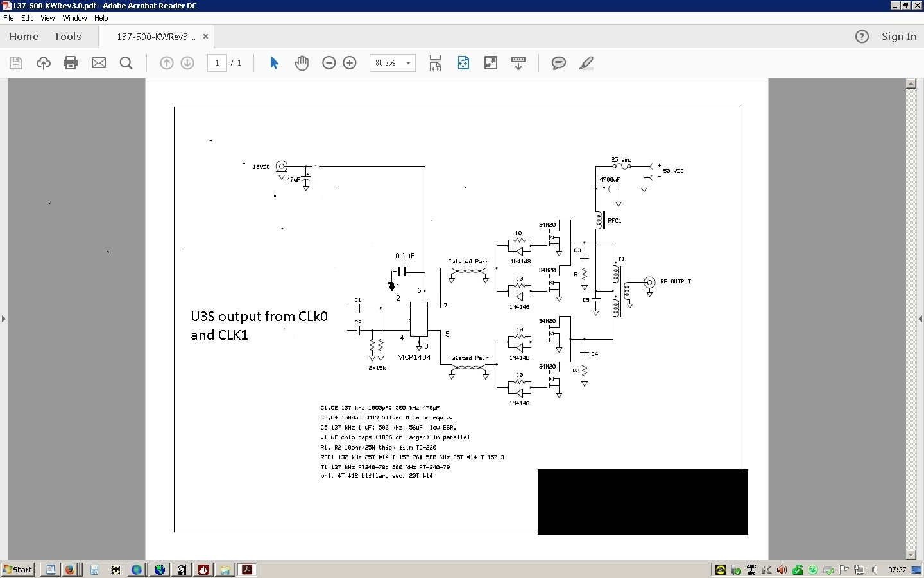Open the File menu
Image resolution: width=924 pixels, height=578 pixels.
click(8, 18)
